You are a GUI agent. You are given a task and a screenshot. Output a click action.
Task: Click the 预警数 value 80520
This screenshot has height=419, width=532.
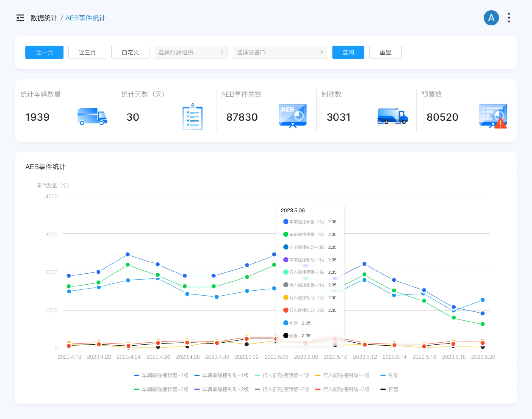coord(442,117)
